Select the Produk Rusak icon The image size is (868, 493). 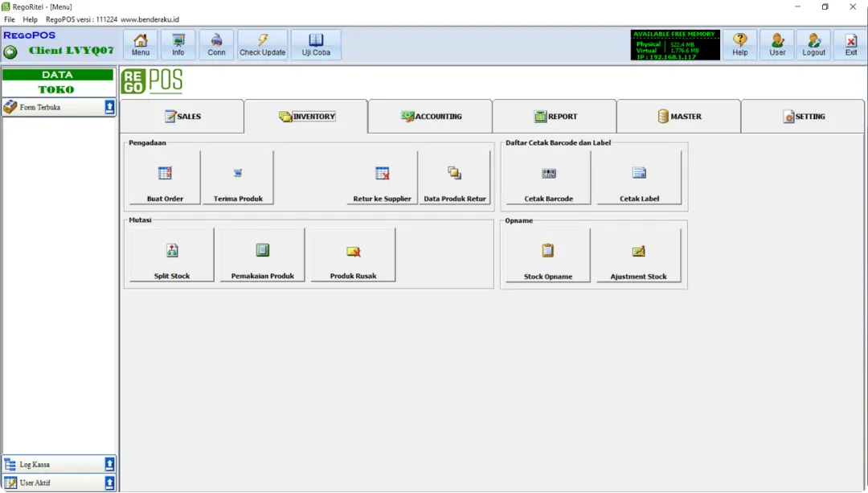coord(353,255)
